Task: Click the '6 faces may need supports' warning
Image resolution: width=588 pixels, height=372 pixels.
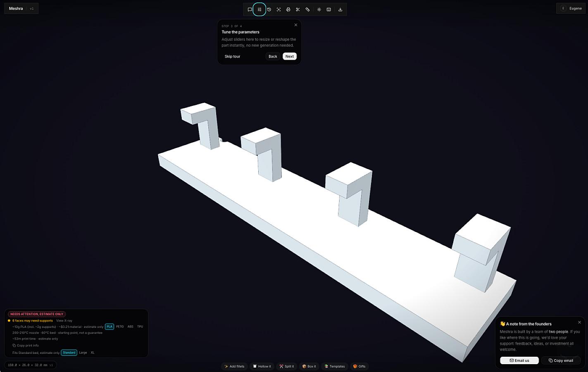Action: point(33,321)
